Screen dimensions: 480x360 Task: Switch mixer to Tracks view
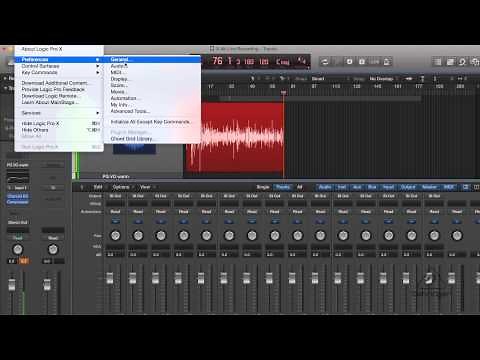283,187
